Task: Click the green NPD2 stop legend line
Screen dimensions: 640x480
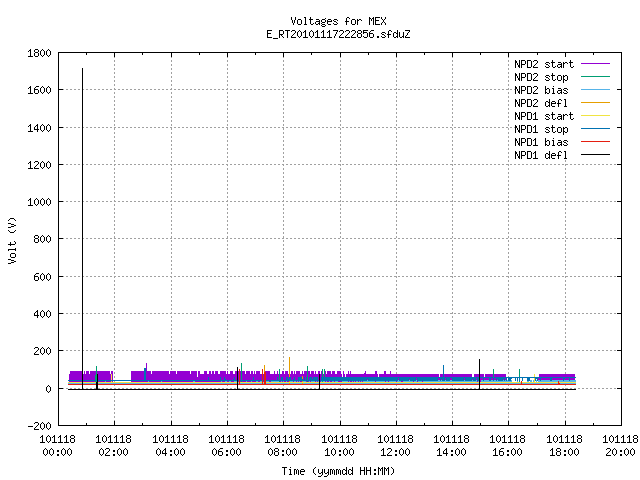Action: click(x=595, y=77)
